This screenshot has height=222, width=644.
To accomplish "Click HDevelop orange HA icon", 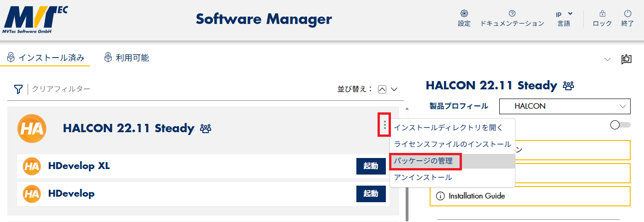I will tap(32, 193).
